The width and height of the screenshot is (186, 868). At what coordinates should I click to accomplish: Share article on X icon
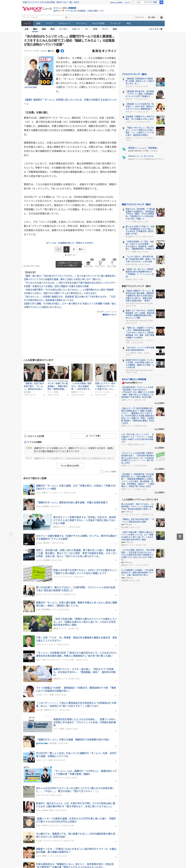(57, 51)
